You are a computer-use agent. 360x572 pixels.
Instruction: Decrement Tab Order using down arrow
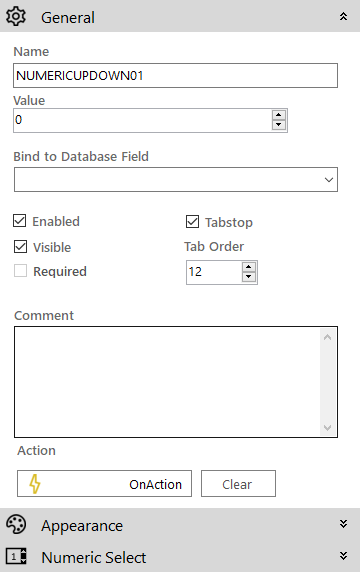click(248, 277)
